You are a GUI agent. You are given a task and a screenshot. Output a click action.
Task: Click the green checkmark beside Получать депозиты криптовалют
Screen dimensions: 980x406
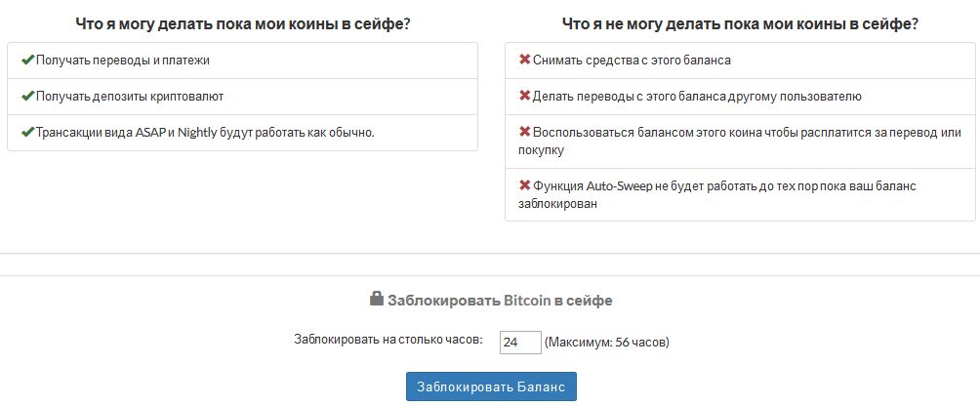[27, 97]
